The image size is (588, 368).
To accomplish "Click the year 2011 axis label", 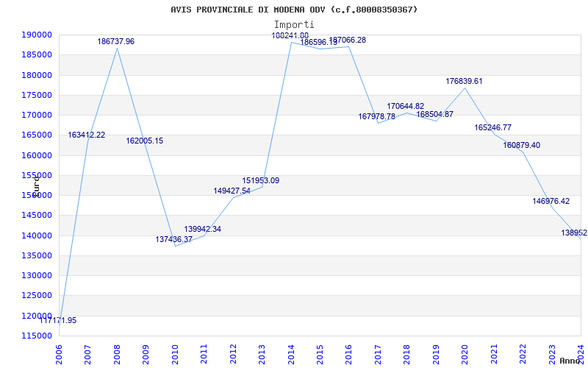I will click(x=204, y=354).
